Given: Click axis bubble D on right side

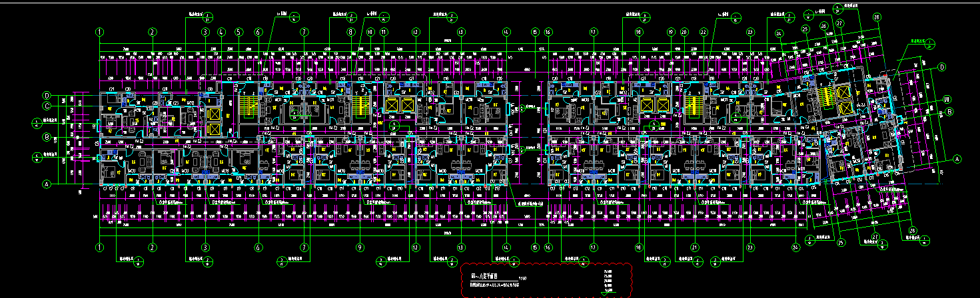Looking at the screenshot, I should pos(942,67).
